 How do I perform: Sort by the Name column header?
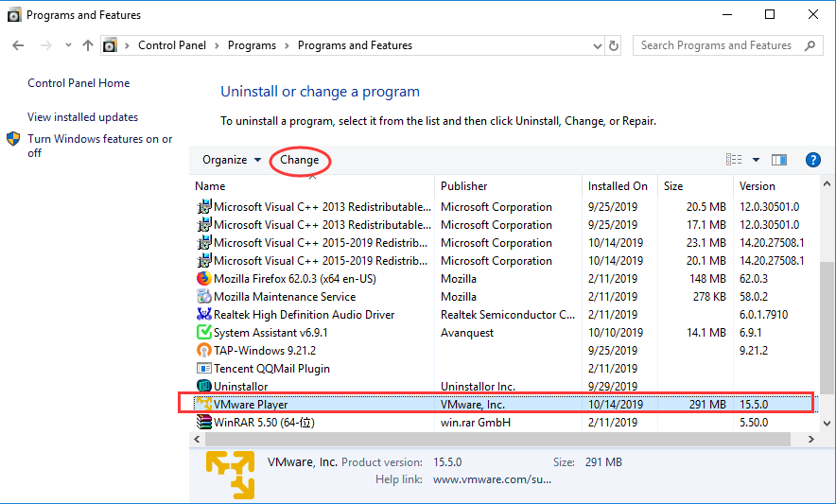pyautogui.click(x=210, y=186)
